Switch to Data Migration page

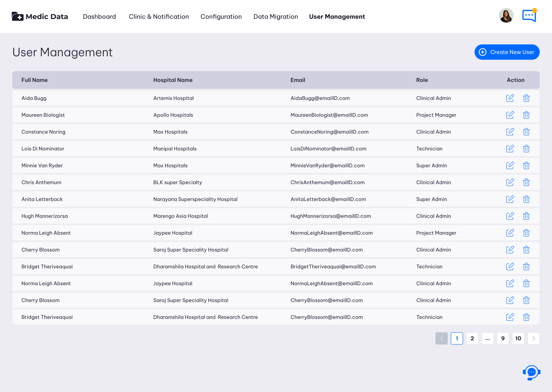click(276, 16)
